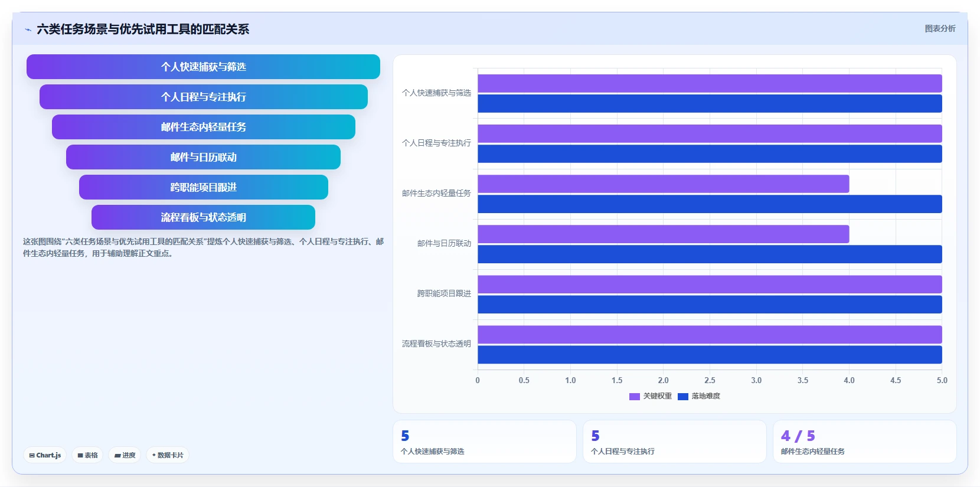Click the y-axis label 邮件与日历联动
This screenshot has height=487, width=980.
[444, 243]
